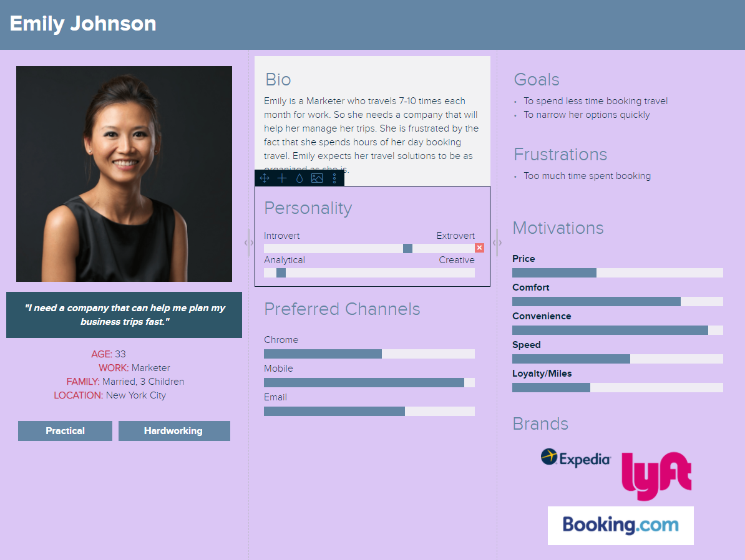The height and width of the screenshot is (560, 745).
Task: Open the three-dot options icon in the toolbar
Action: [x=334, y=178]
